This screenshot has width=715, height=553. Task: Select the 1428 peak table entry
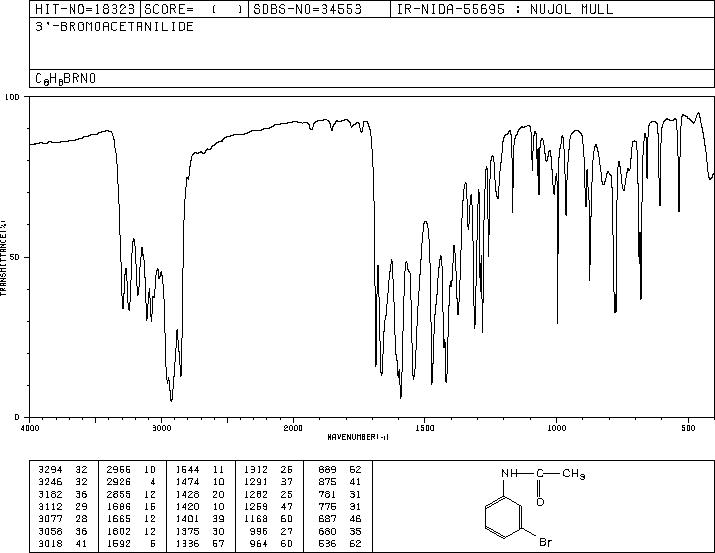tap(200, 494)
